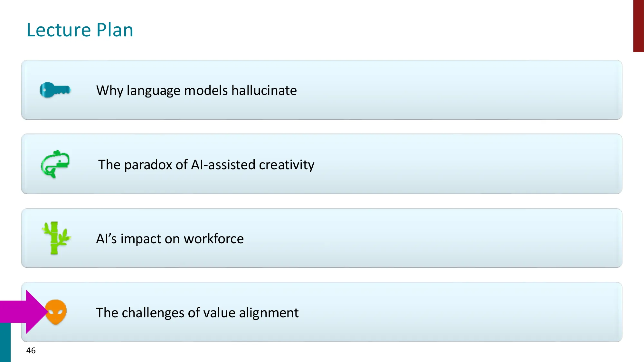
Task: Click the teal bar at bottom-left
Action: point(5,342)
